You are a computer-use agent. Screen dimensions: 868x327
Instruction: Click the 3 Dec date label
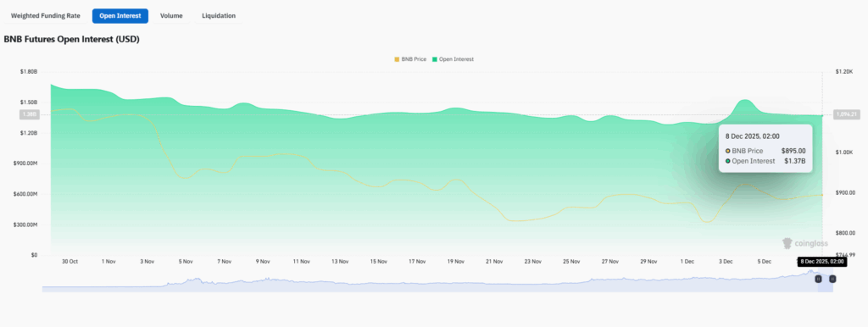pos(726,261)
